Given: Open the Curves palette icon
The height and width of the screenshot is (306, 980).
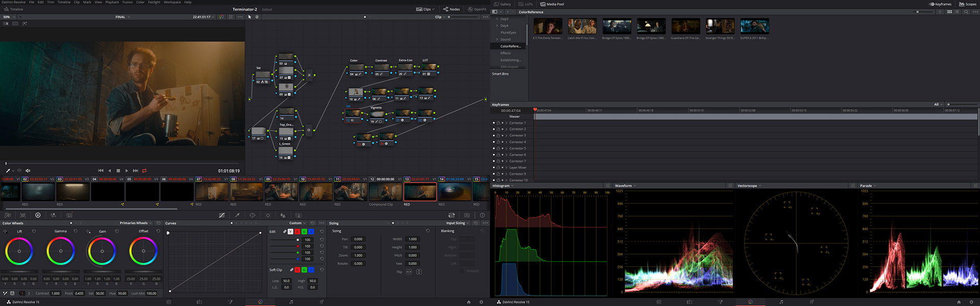Looking at the screenshot, I should 222,215.
